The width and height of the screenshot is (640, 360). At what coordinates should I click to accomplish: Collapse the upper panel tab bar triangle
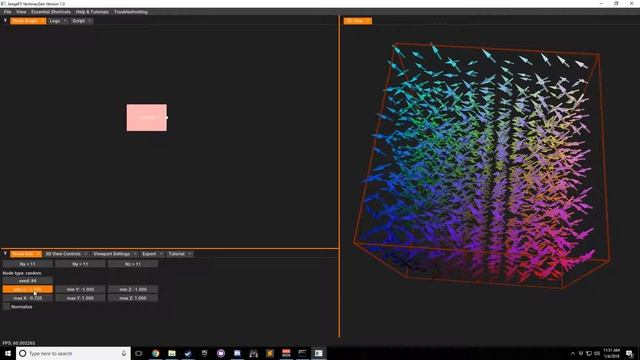[5, 20]
